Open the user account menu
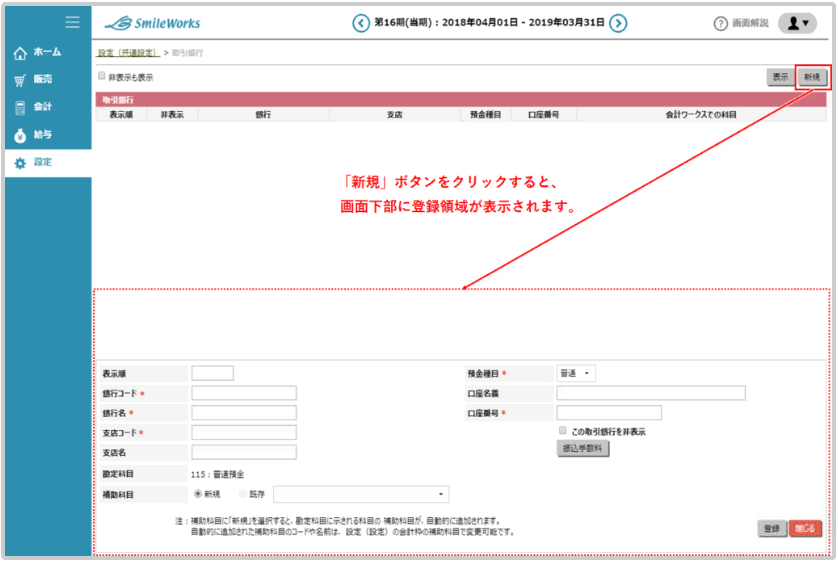This screenshot has height=562, width=838. 796,24
